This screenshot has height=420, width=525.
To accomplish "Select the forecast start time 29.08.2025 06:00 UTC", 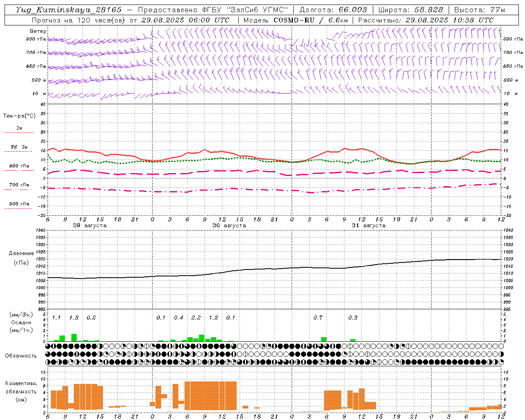I will pyautogui.click(x=185, y=20).
